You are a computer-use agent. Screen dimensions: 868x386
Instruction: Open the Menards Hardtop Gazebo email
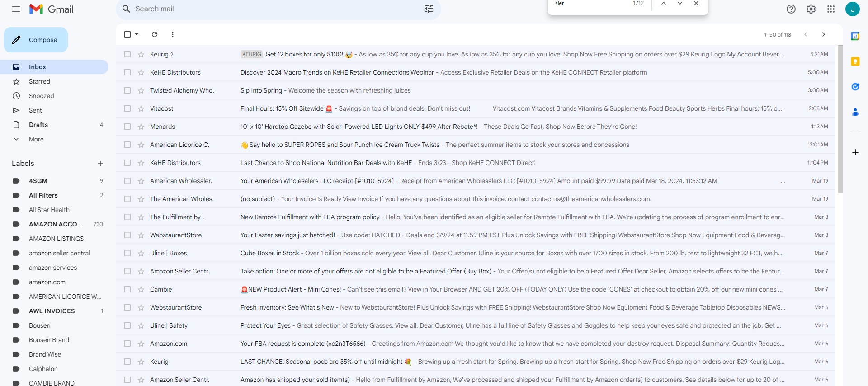pyautogui.click(x=476, y=127)
